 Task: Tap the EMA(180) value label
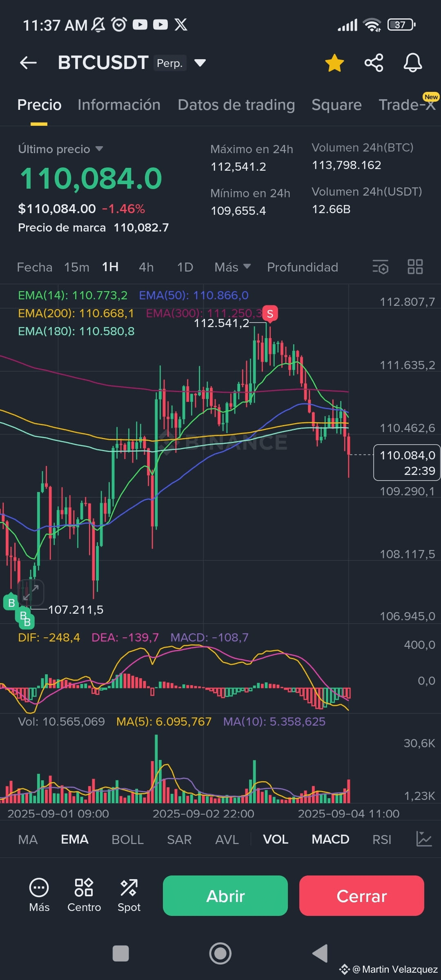tap(76, 331)
